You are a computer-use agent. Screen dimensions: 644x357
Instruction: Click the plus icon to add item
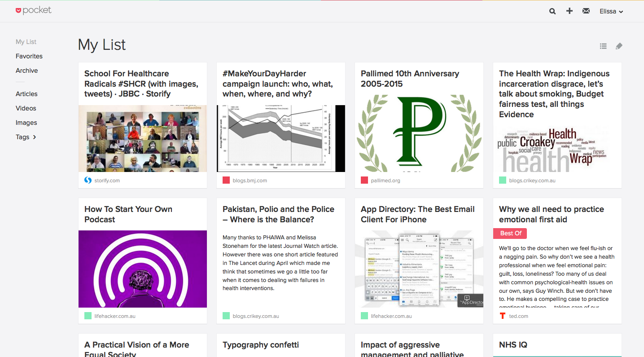click(x=569, y=11)
